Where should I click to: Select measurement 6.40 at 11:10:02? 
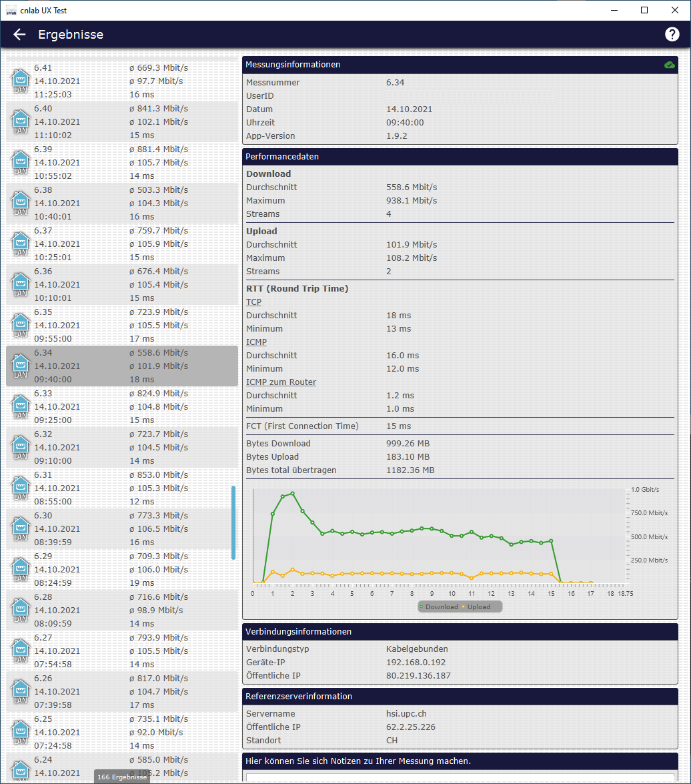(121, 122)
